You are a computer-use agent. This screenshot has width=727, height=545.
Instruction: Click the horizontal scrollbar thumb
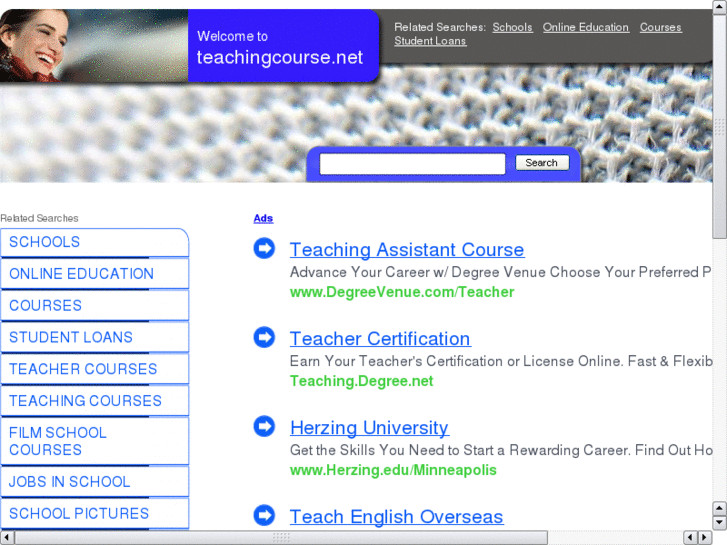(x=281, y=538)
